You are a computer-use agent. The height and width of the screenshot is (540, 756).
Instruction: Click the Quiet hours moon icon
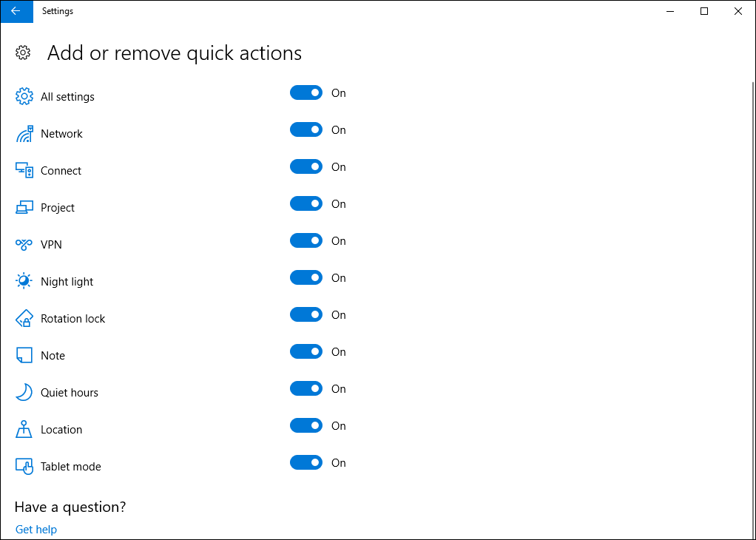[x=24, y=392]
